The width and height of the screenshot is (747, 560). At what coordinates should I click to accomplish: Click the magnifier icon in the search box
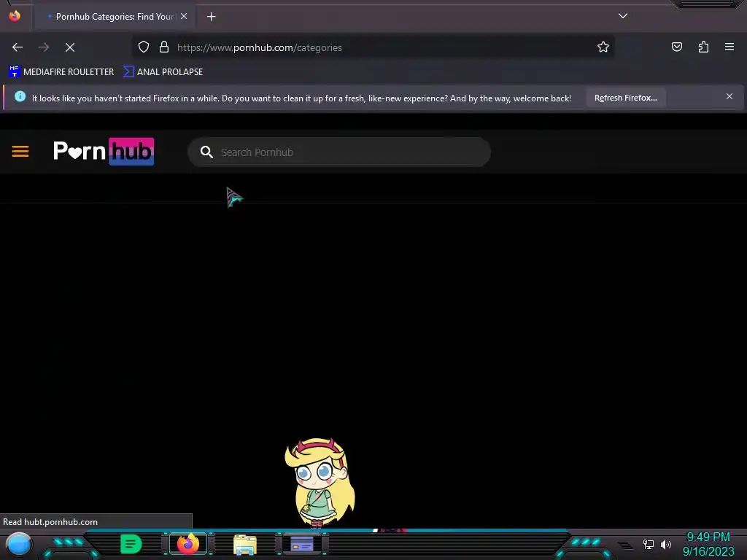point(206,152)
